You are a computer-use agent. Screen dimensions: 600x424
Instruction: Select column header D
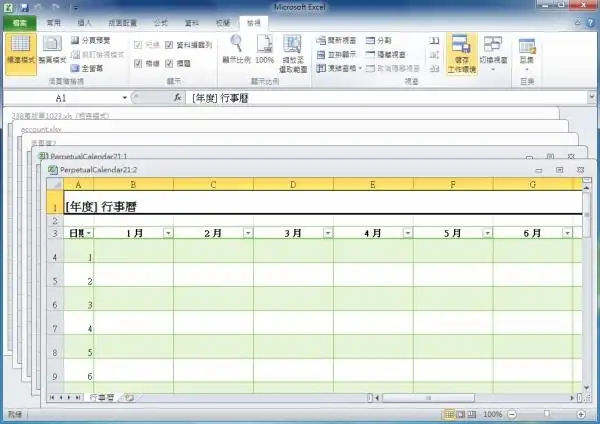[293, 184]
